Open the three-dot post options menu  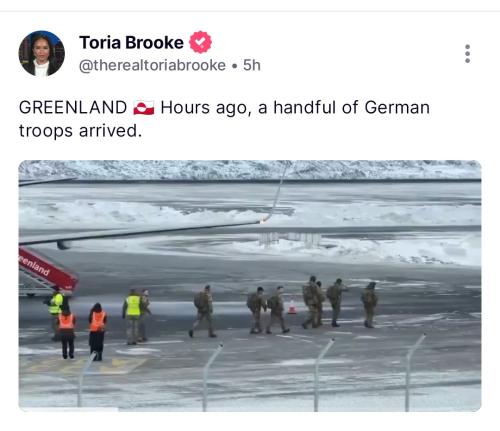click(x=467, y=53)
